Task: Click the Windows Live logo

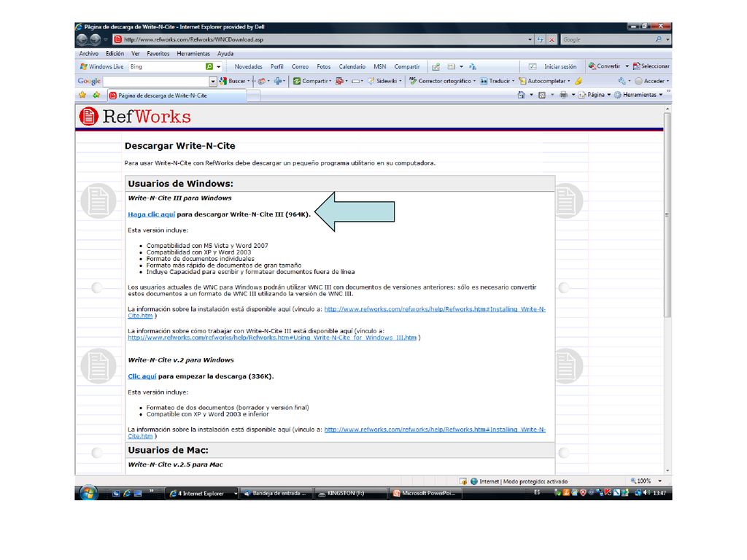Action: (102, 66)
